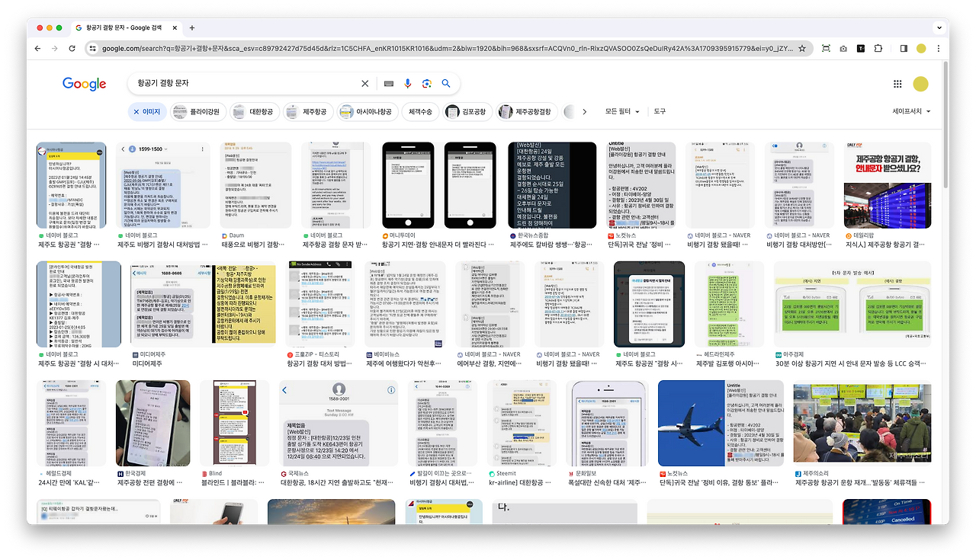Click the black T extension icon
This screenshot has width=976, height=560.
pos(861,48)
